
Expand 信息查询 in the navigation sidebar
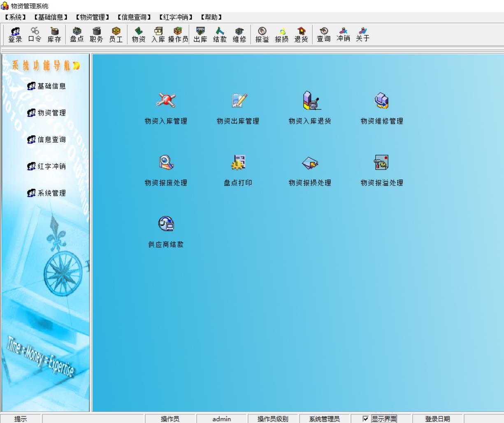46,139
